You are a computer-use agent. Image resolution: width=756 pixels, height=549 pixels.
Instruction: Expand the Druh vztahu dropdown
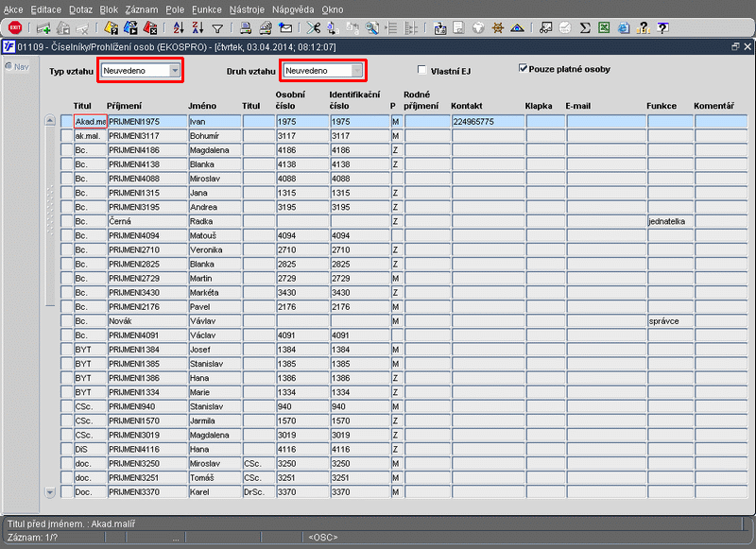click(356, 70)
